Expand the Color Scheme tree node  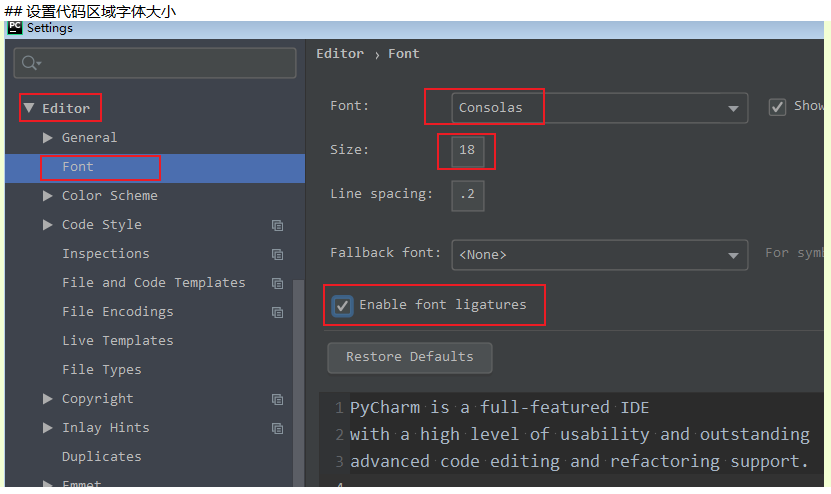click(48, 196)
